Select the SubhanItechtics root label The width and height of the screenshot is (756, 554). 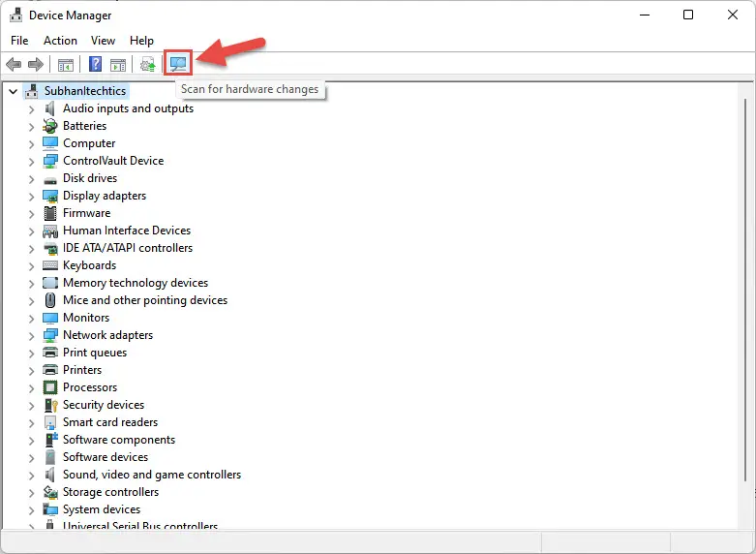tap(85, 91)
